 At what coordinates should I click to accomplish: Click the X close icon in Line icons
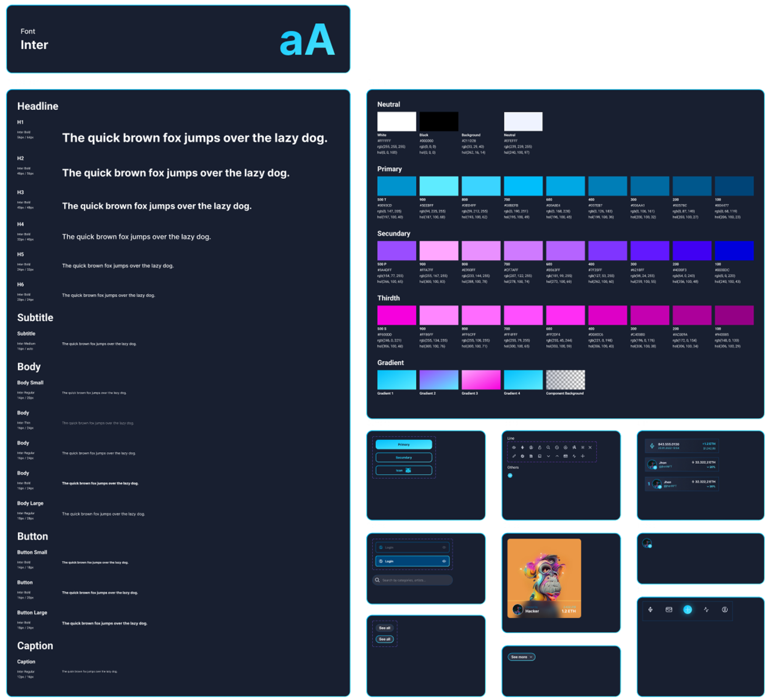coord(590,447)
